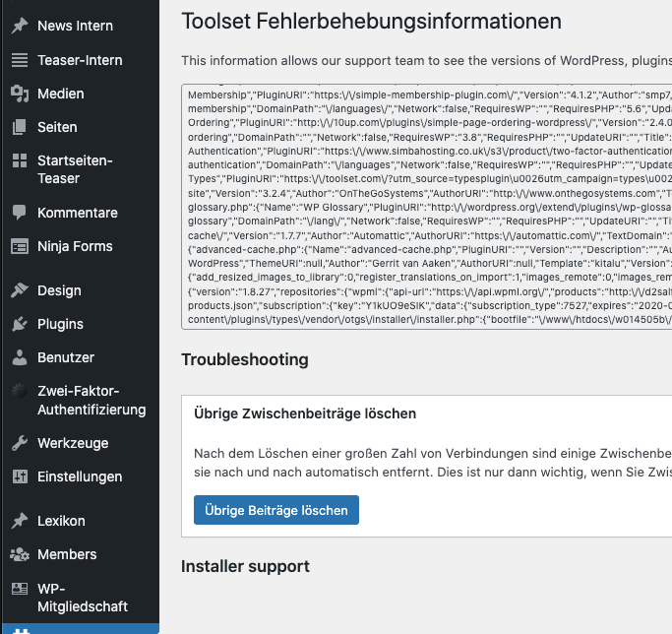Click the form icon beside Ninja Forms
The height and width of the screenshot is (634, 672).
click(x=20, y=247)
